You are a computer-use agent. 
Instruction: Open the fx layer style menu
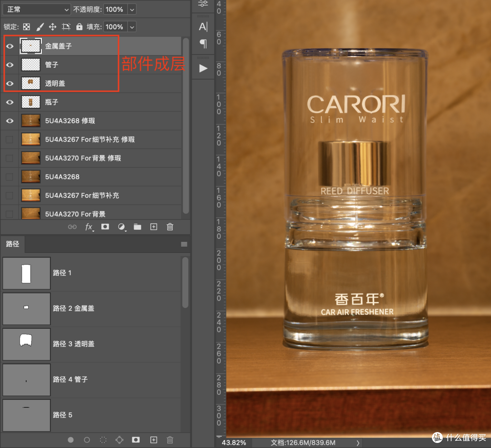coord(89,227)
